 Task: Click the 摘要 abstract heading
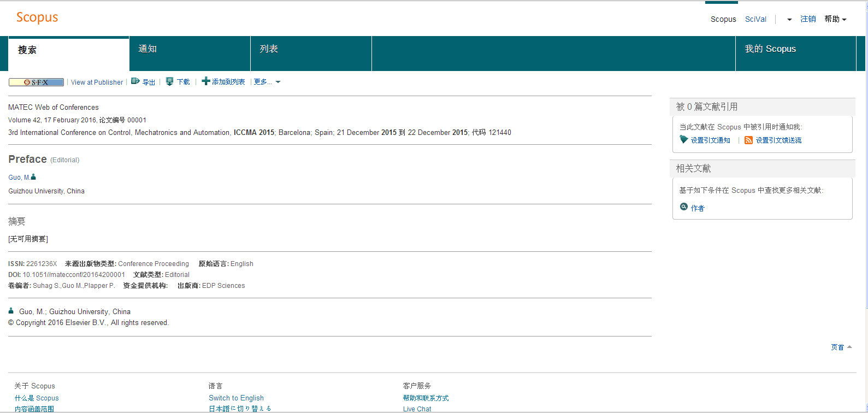pyautogui.click(x=17, y=221)
